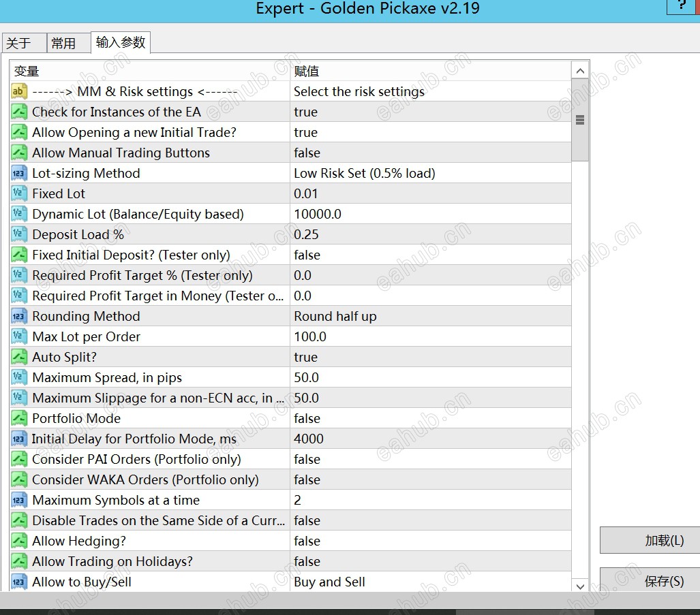
Task: Click the integer icon beside Rounding Method
Action: [19, 316]
